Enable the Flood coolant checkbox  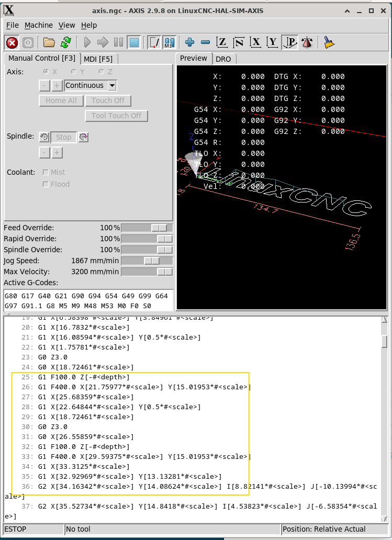(x=46, y=184)
